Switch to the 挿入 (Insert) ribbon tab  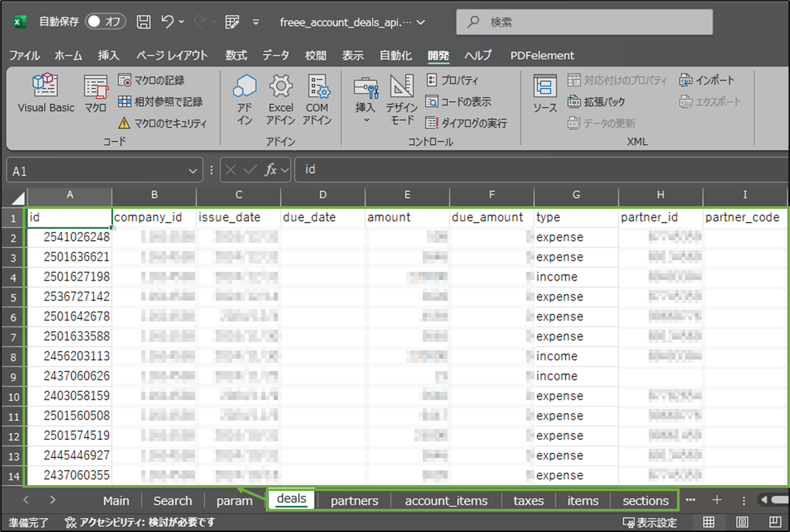(x=108, y=56)
